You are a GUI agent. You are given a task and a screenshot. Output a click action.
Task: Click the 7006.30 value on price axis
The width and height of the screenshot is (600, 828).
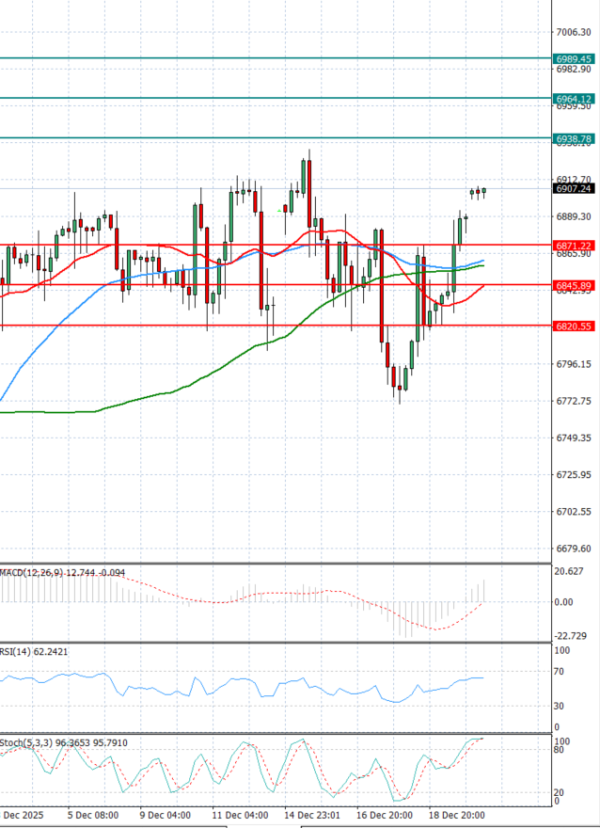[573, 32]
